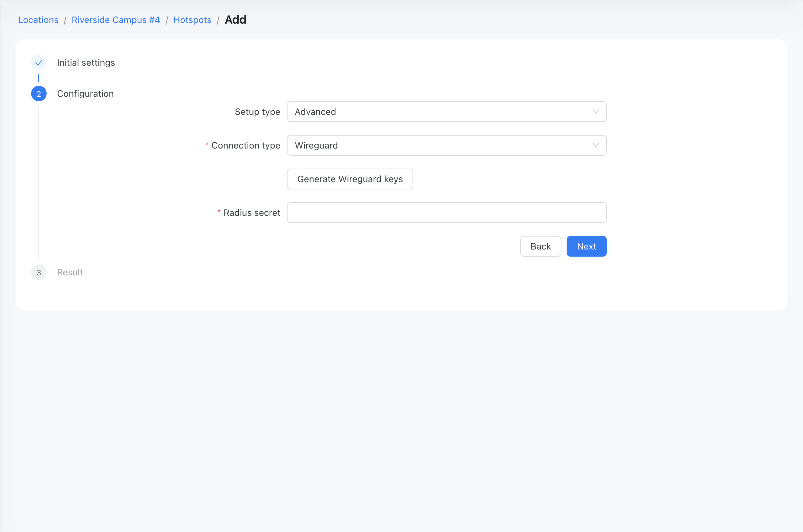Select the Result step label

pos(70,272)
